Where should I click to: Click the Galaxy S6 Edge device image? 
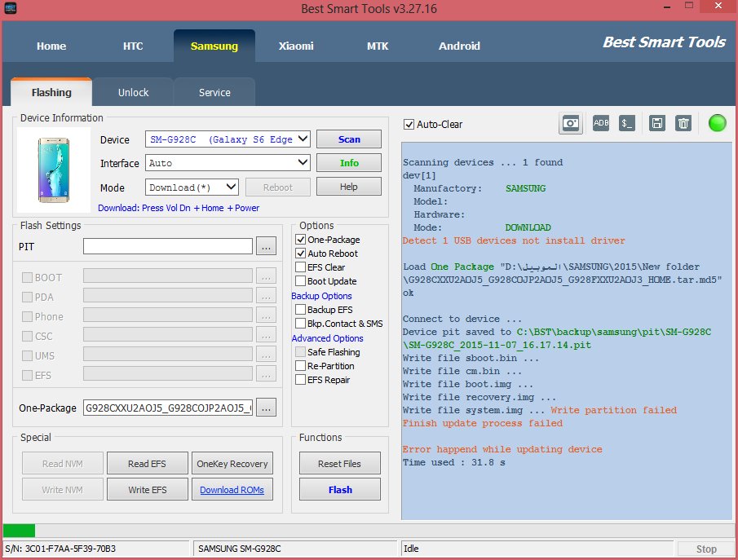coord(54,170)
